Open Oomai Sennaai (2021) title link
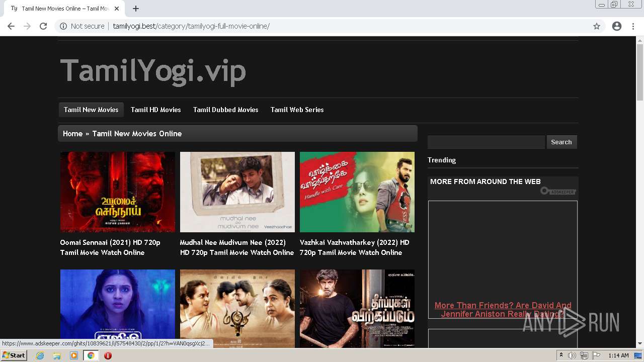 pos(110,247)
